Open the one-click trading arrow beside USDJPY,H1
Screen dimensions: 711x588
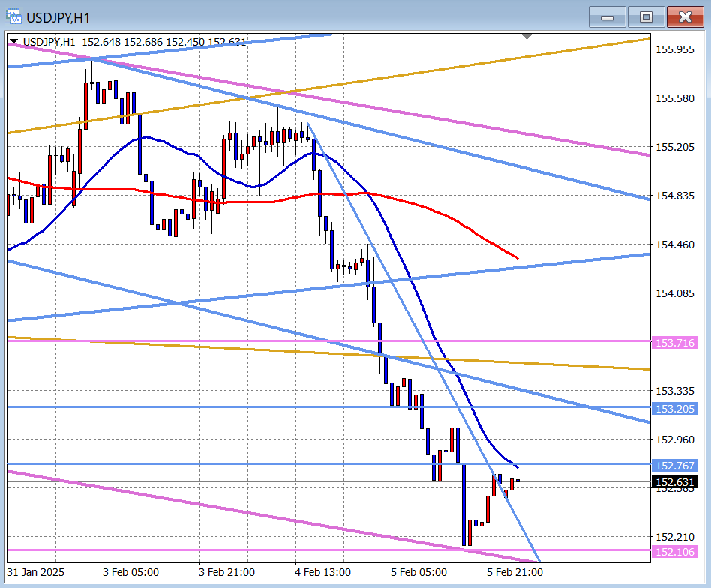tap(14, 42)
